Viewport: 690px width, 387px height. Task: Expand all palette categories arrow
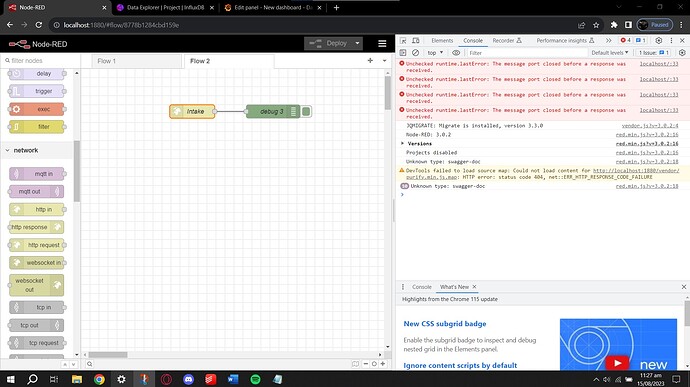[x=73, y=365]
